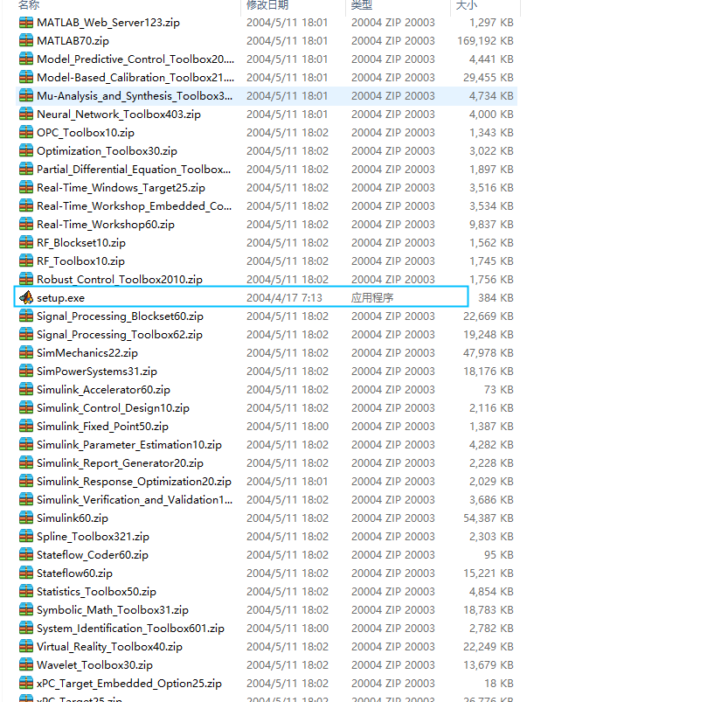This screenshot has height=702, width=728.
Task: Click the icon next to Stateflow60.zip
Action: point(26,573)
